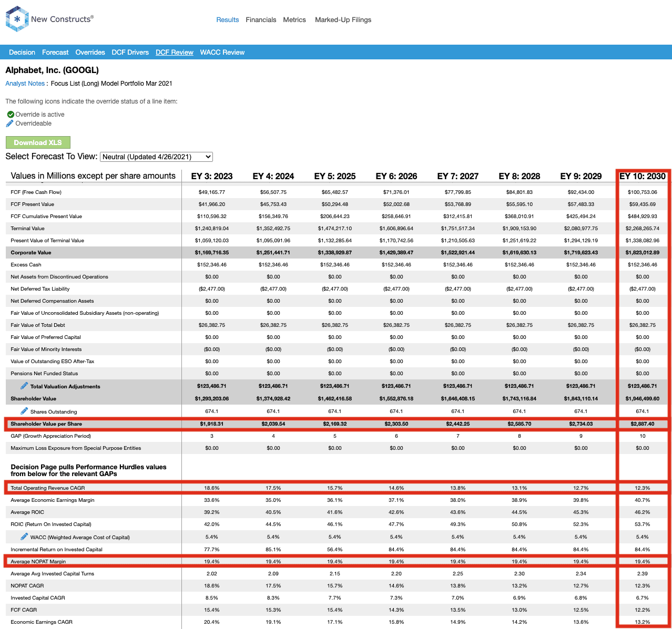
Task: Open the Analyst Notes link
Action: [x=25, y=84]
